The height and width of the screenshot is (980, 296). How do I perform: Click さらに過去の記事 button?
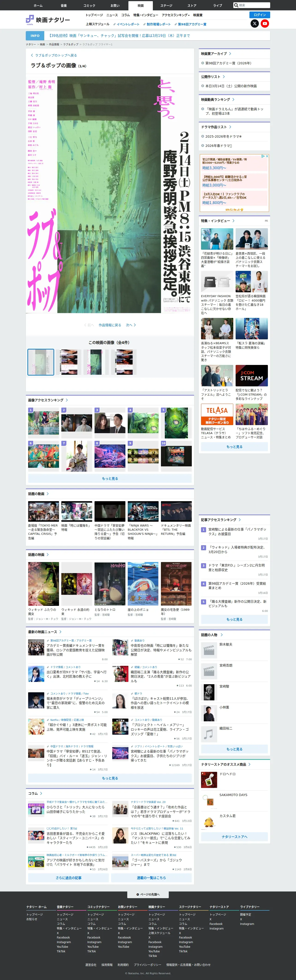pyautogui.click(x=68, y=878)
